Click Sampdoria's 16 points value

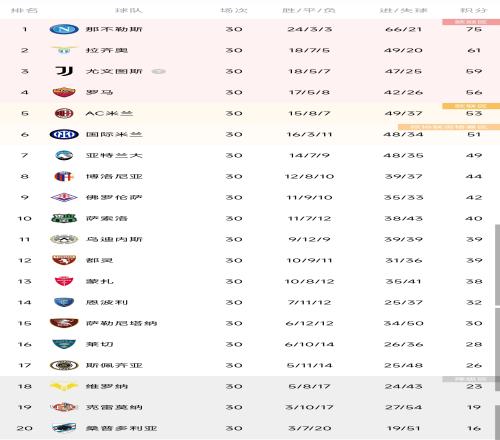click(x=474, y=428)
